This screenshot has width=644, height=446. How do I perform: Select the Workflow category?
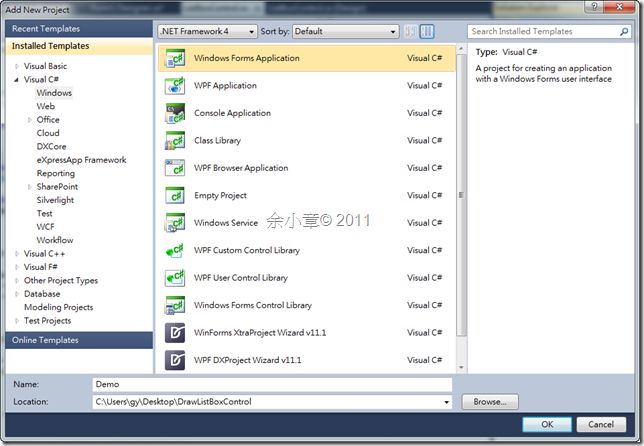[55, 240]
